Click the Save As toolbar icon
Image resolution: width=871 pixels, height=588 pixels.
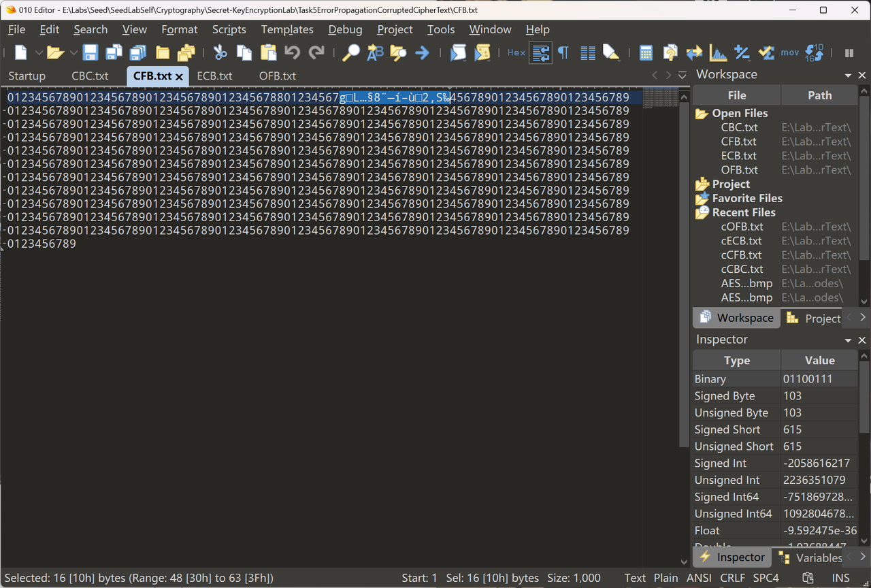(x=114, y=52)
